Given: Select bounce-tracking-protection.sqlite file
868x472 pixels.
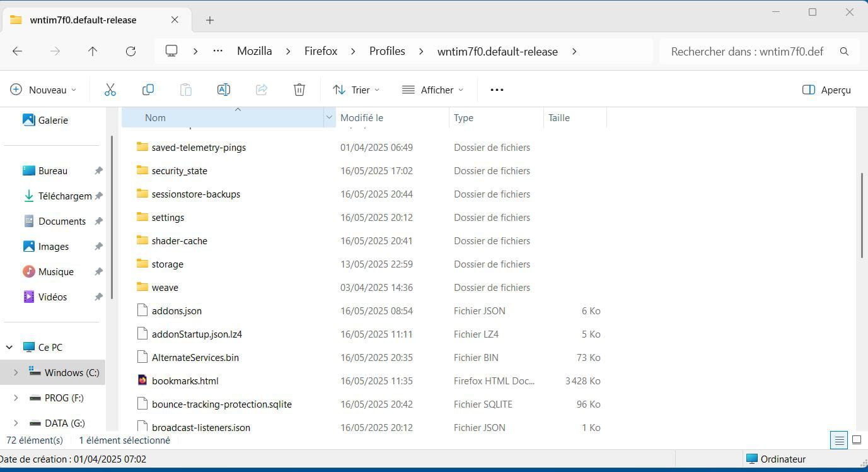Looking at the screenshot, I should [x=222, y=404].
